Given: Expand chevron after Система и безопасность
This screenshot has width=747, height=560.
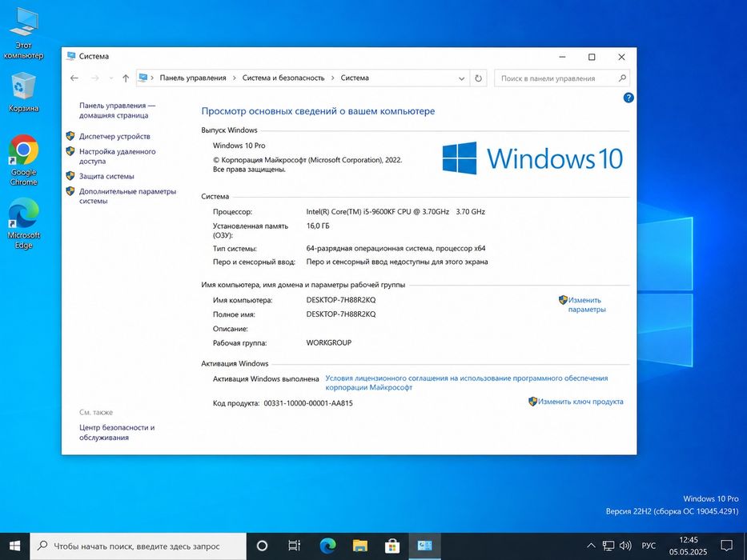Looking at the screenshot, I should (332, 78).
